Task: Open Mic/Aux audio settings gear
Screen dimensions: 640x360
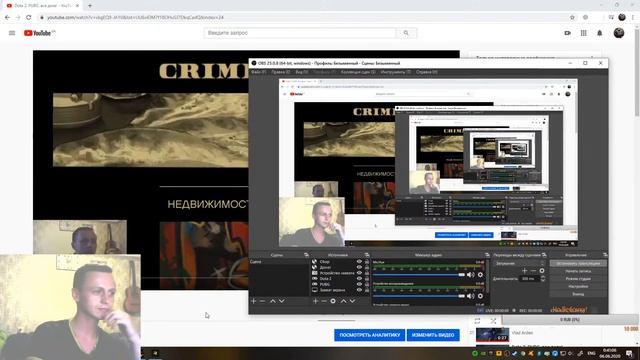Action: tap(480, 275)
